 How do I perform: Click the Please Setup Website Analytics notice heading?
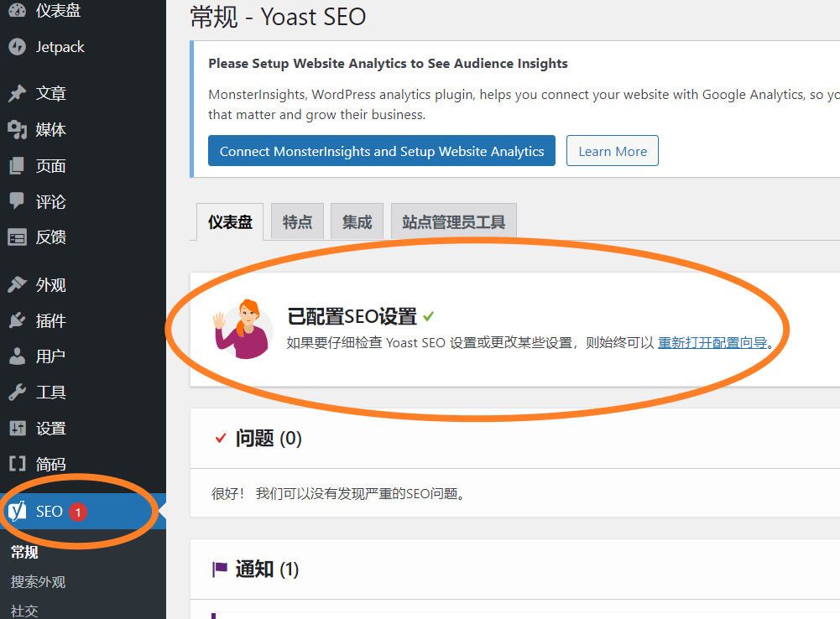388,63
